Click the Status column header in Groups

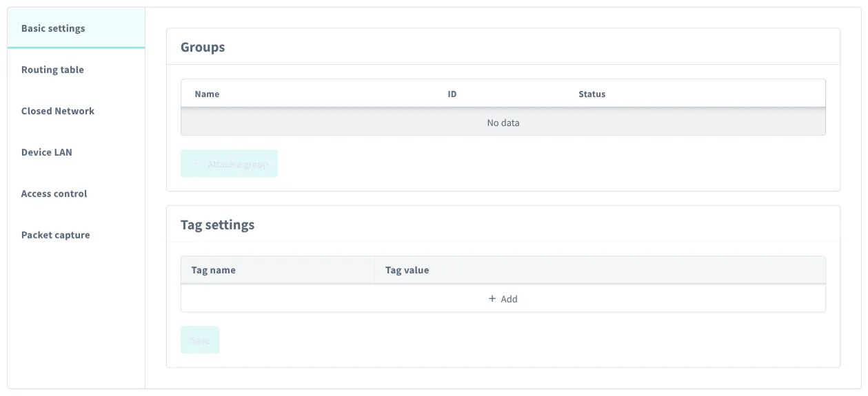coord(592,94)
